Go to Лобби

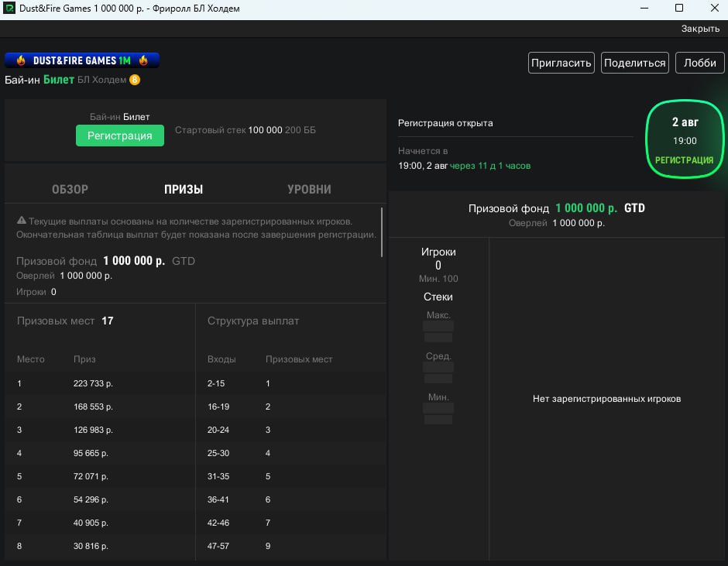[x=699, y=63]
